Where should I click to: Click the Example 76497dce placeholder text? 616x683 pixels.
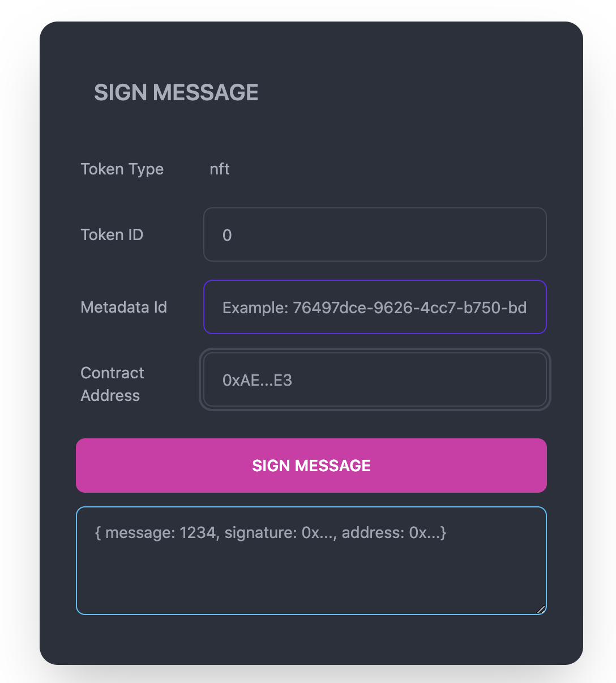point(375,308)
